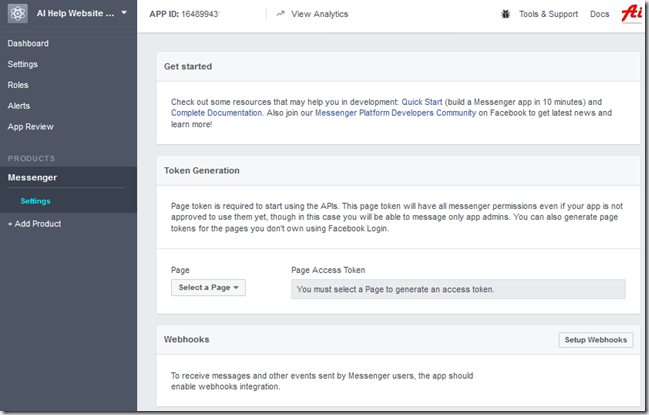
Task: Click the red Ai logo avatar
Action: pyautogui.click(x=632, y=14)
